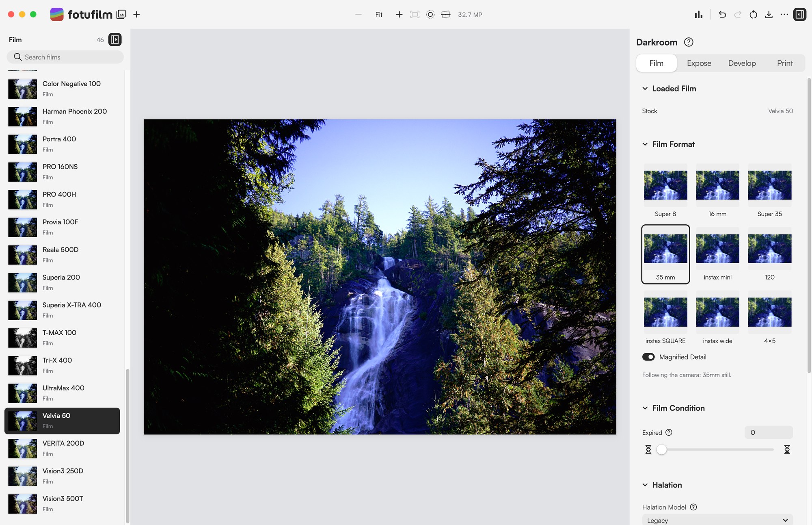Viewport: 812px width, 525px height.
Task: Open image library icon beside fotufilm logo
Action: (121, 14)
